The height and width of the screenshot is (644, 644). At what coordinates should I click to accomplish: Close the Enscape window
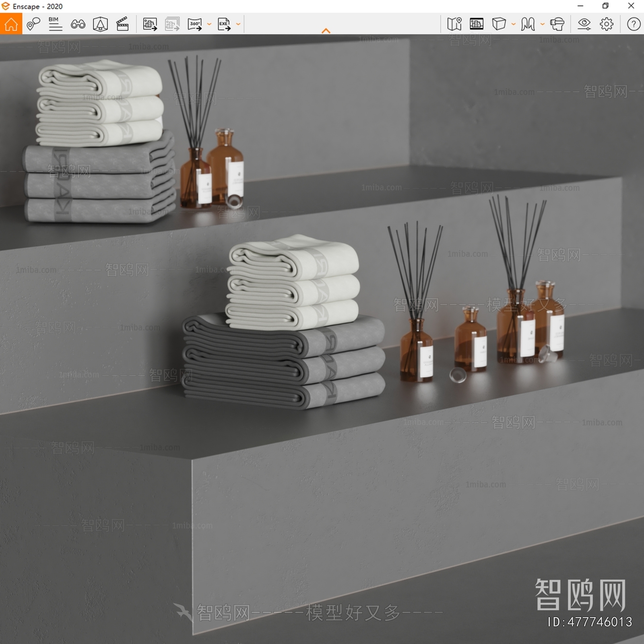[x=631, y=6]
